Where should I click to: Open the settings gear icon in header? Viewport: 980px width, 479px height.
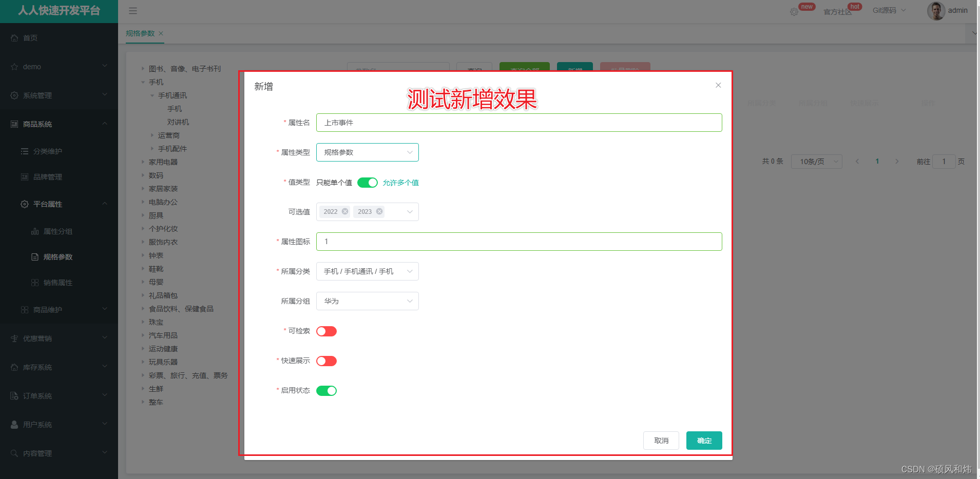[x=794, y=12]
